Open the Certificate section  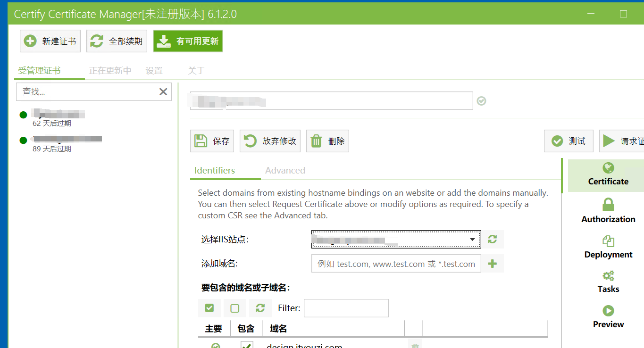tap(608, 175)
